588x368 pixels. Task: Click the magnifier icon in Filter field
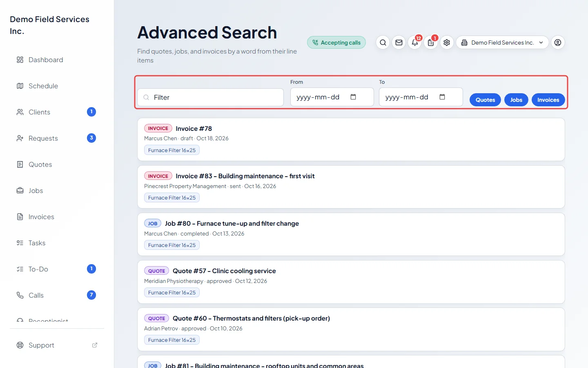(146, 97)
